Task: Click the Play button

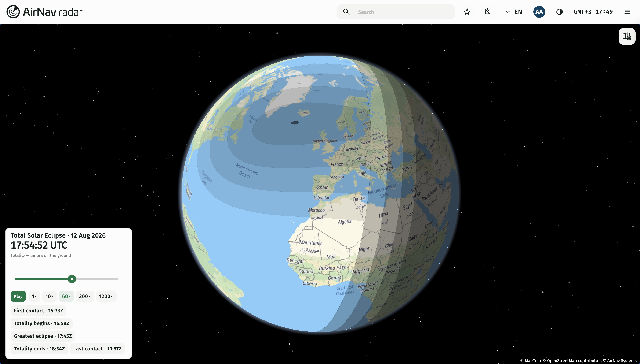Action: point(18,296)
